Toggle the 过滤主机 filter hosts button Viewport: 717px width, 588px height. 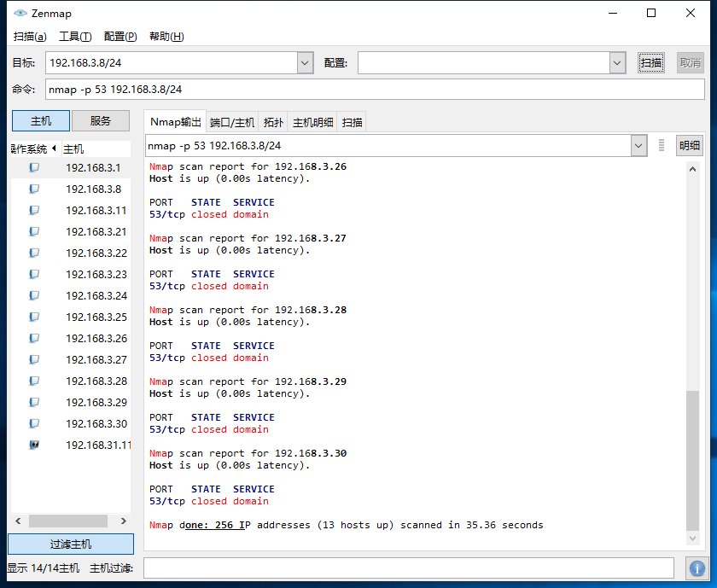(x=71, y=544)
